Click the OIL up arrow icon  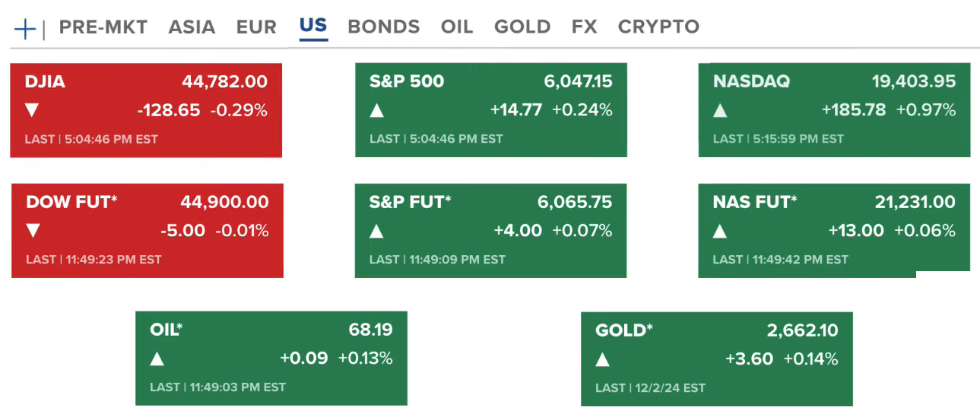point(157,358)
